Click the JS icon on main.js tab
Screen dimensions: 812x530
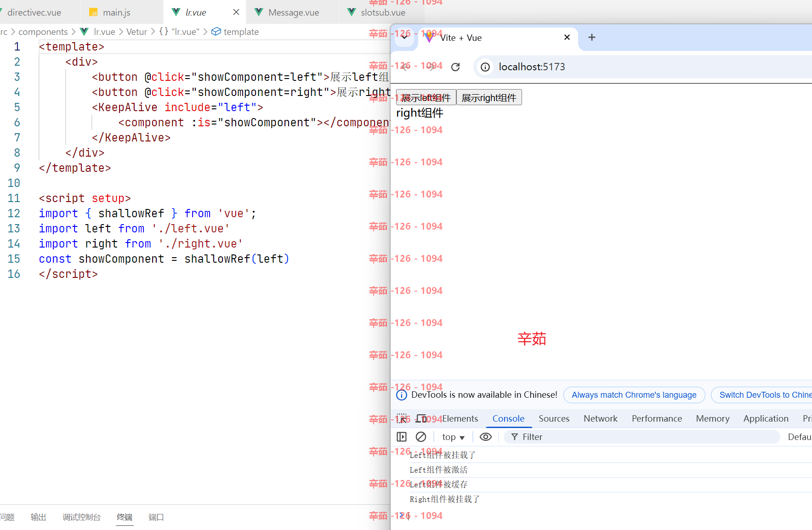click(94, 13)
